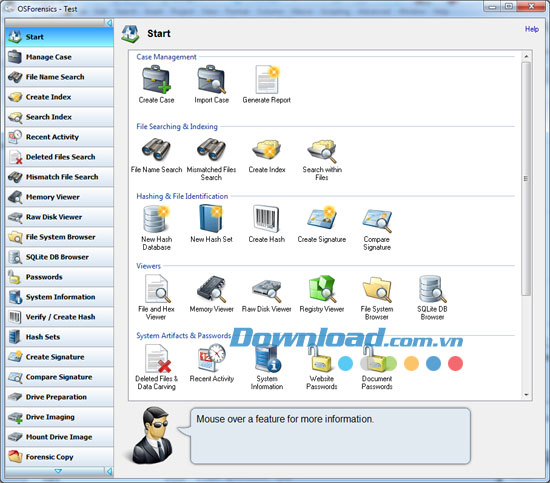Select Passwords in the sidebar
Viewport: 550px width, 483px height.
coord(59,277)
